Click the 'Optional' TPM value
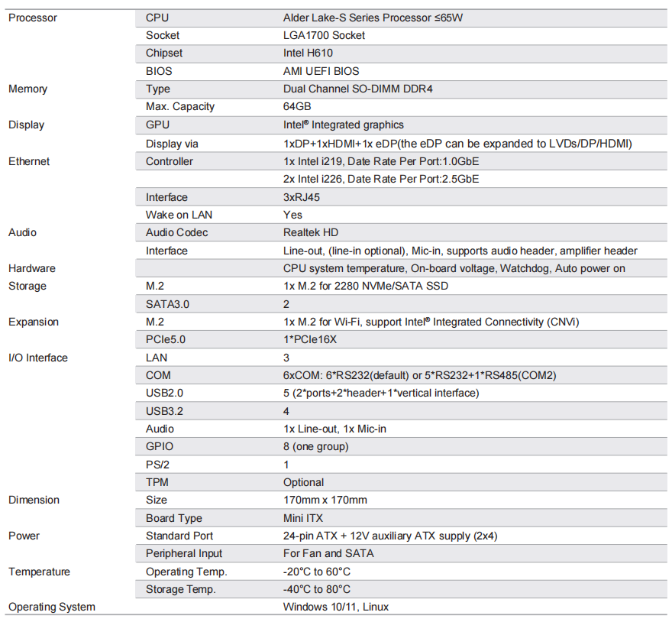The height and width of the screenshot is (622, 672). point(303,483)
